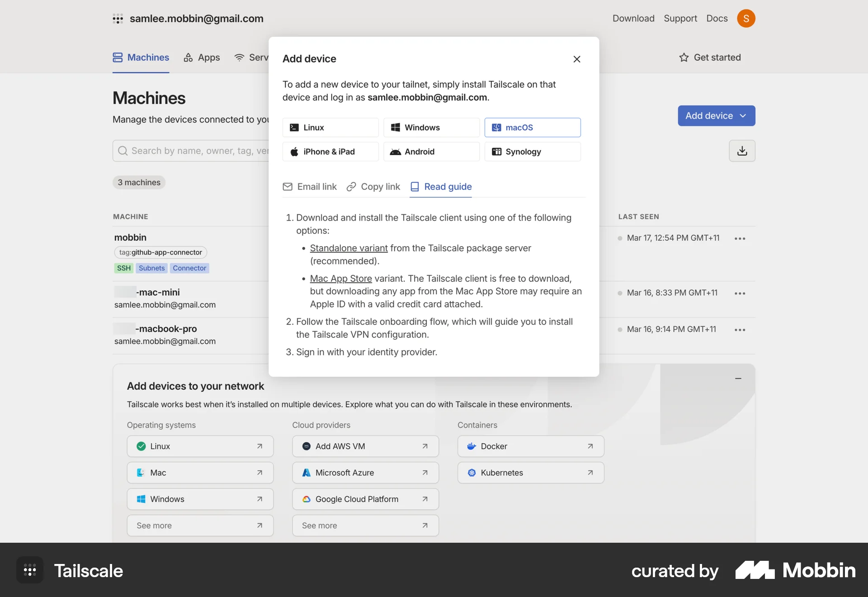Select the Copy link option in modal

click(x=373, y=186)
